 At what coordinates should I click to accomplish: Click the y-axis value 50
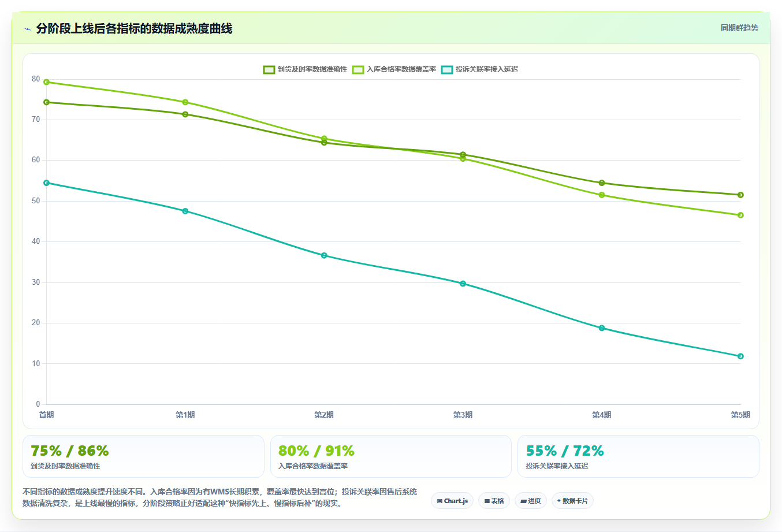[36, 201]
